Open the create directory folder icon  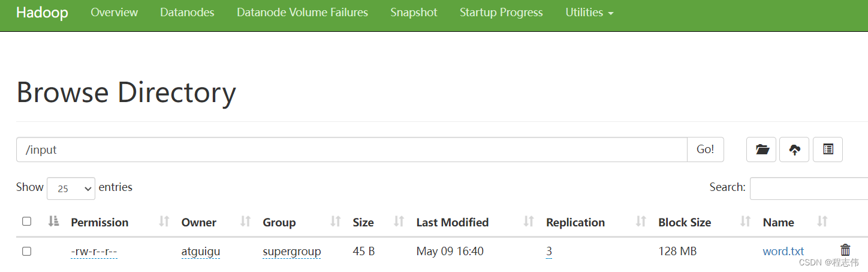pos(761,150)
